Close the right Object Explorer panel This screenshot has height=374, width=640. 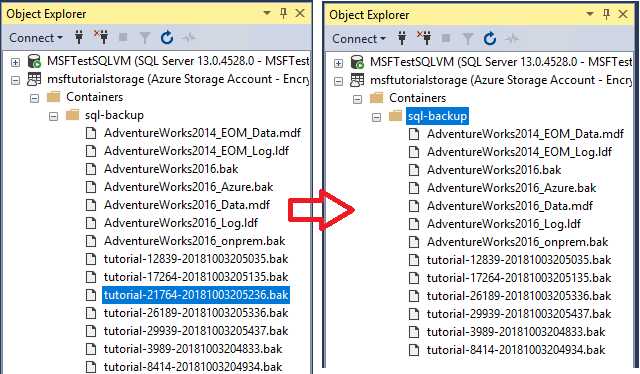click(x=623, y=14)
